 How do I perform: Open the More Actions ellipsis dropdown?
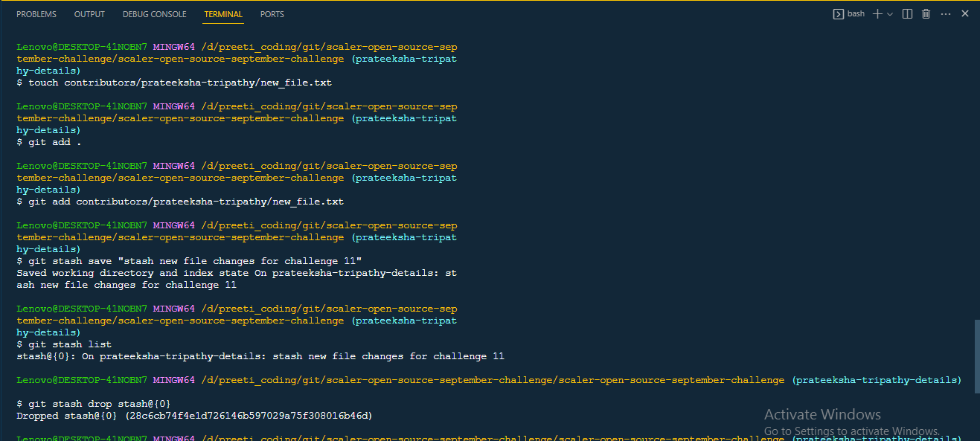tap(946, 13)
